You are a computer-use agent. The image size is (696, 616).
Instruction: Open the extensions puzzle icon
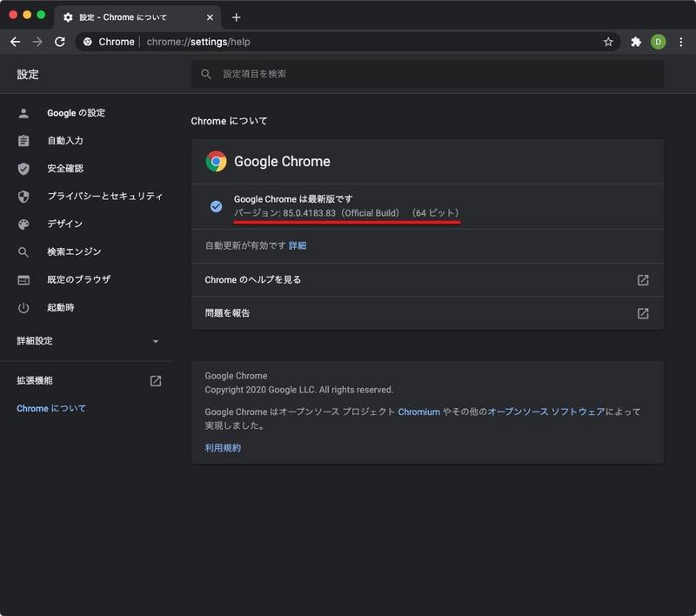point(636,42)
